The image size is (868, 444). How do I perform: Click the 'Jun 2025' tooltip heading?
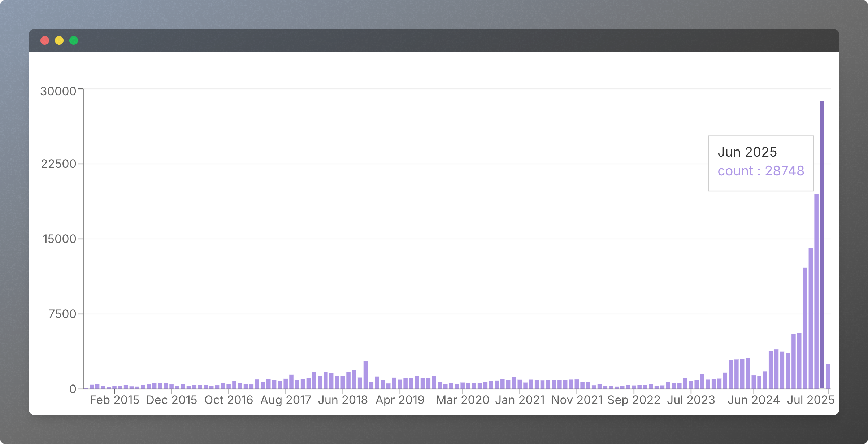[747, 152]
